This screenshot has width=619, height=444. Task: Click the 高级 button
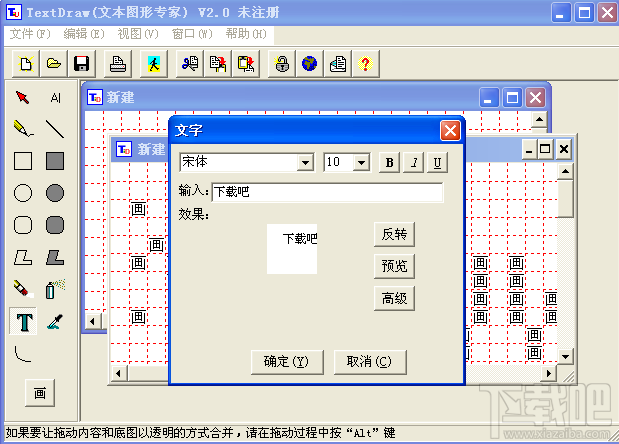[394, 298]
